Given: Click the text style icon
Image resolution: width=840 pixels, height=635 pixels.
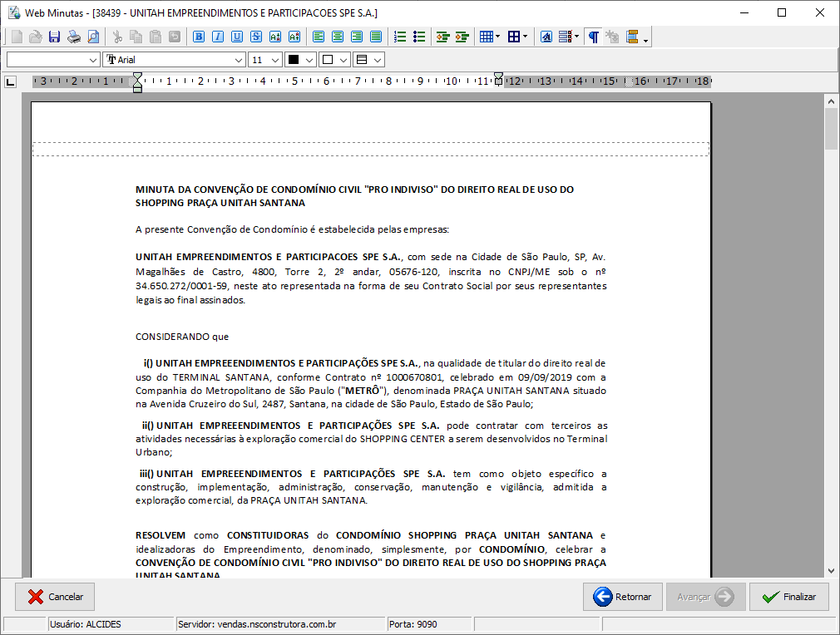Looking at the screenshot, I should (x=546, y=37).
